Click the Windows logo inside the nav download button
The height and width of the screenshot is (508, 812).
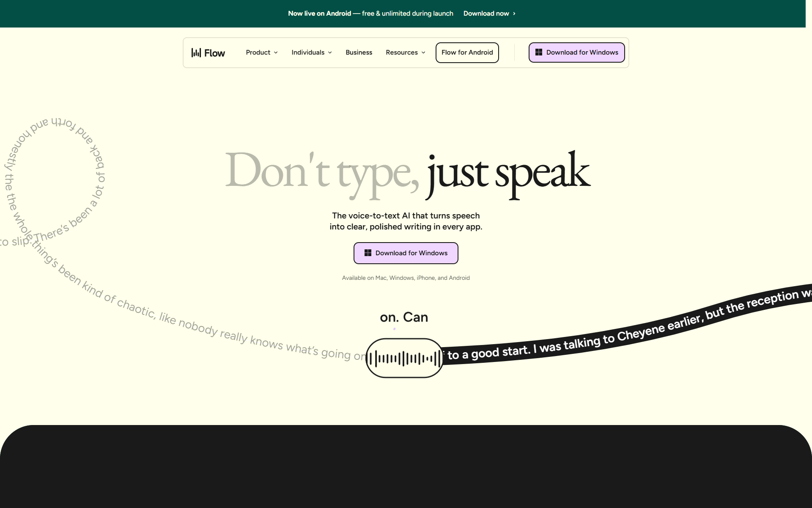[x=539, y=52]
